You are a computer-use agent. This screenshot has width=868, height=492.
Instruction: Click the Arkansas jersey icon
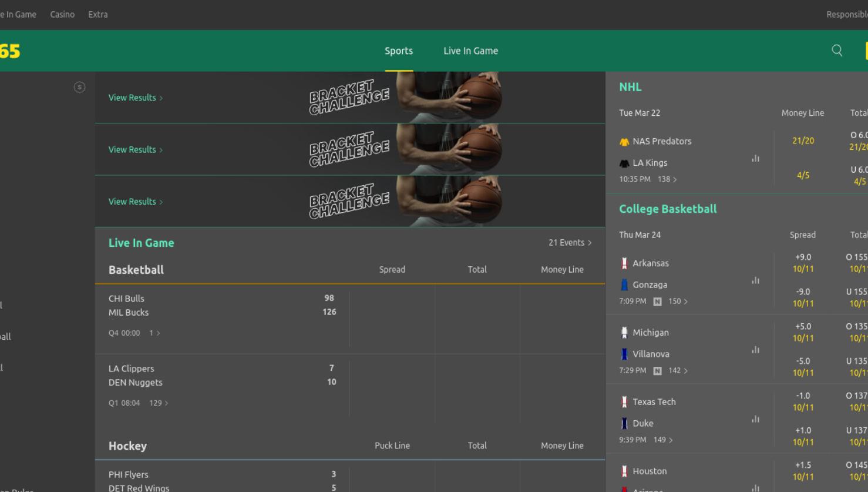pos(624,263)
